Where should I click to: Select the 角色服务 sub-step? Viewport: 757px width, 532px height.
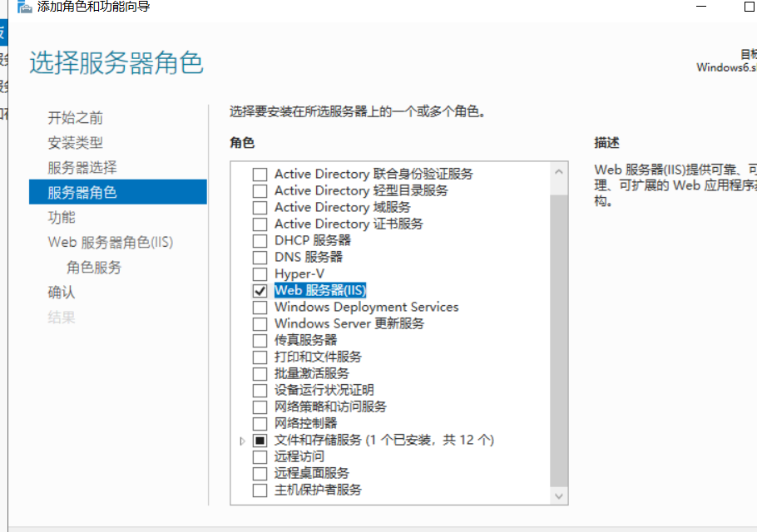click(93, 267)
